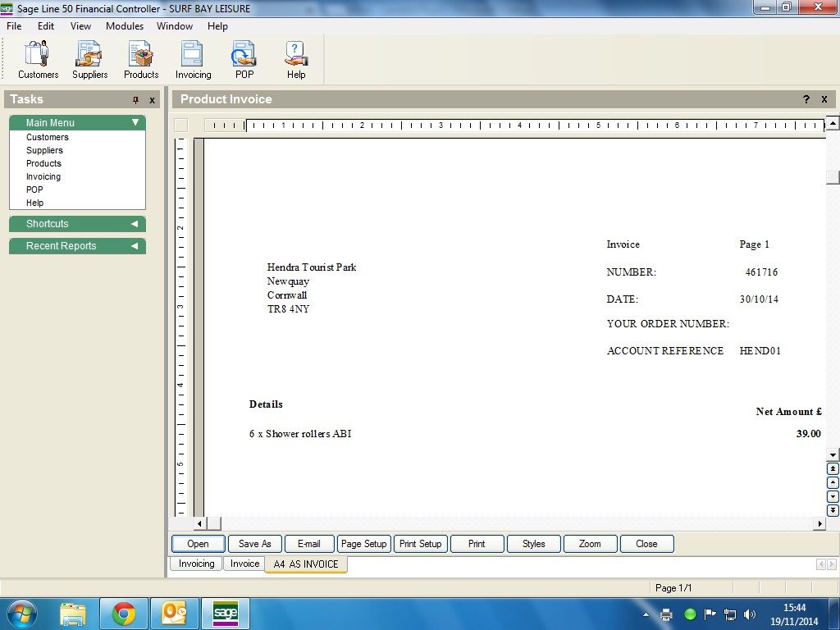
Task: Expand the Shortcuts section
Action: tap(135, 224)
